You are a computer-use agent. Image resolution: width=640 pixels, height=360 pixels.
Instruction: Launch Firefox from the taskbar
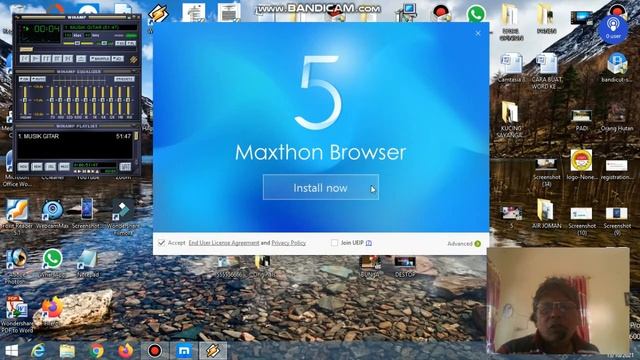126,351
